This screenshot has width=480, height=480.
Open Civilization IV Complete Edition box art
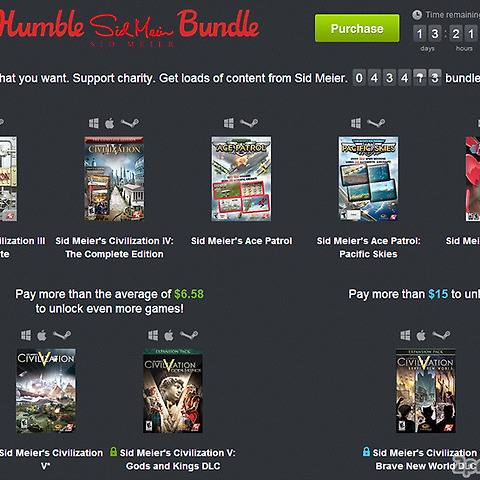pos(114,179)
